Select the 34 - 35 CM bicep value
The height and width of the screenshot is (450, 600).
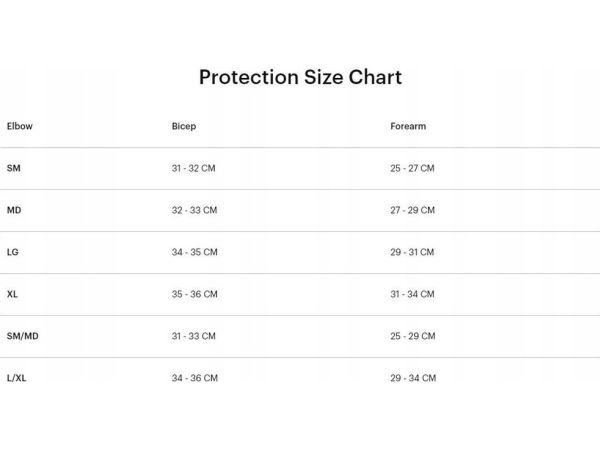[x=194, y=252]
